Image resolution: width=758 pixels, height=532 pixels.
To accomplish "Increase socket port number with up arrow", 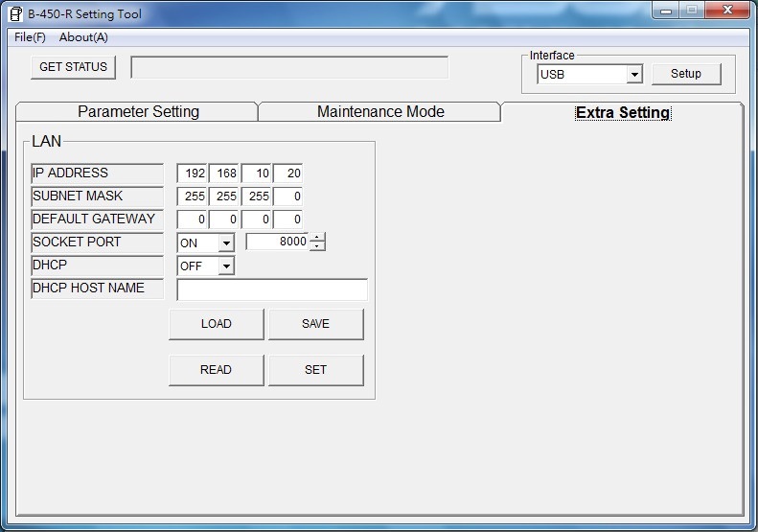I will click(317, 239).
